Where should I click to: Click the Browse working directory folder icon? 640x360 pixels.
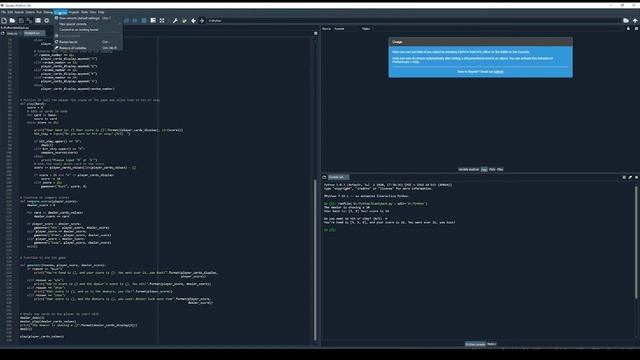[x=626, y=20]
